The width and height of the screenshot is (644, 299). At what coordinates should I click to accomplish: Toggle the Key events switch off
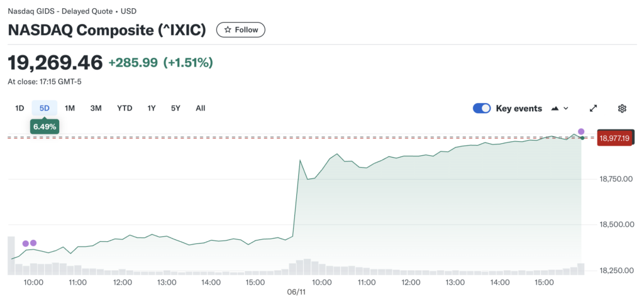482,108
